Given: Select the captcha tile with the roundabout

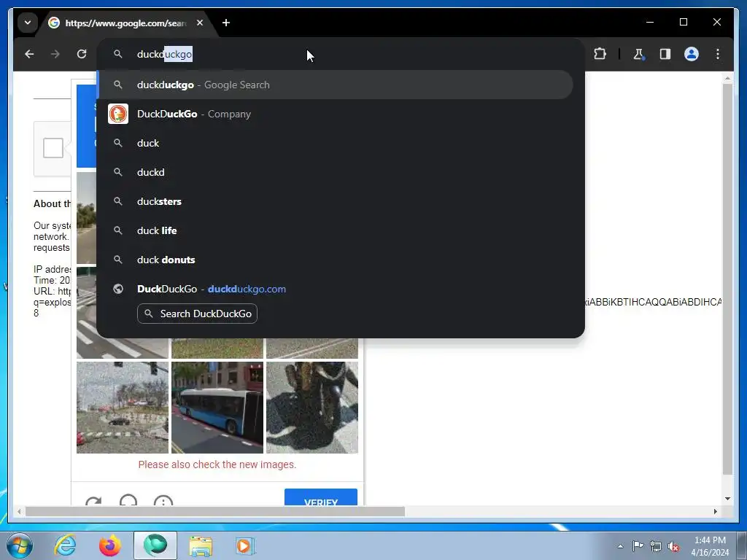Looking at the screenshot, I should tap(123, 408).
